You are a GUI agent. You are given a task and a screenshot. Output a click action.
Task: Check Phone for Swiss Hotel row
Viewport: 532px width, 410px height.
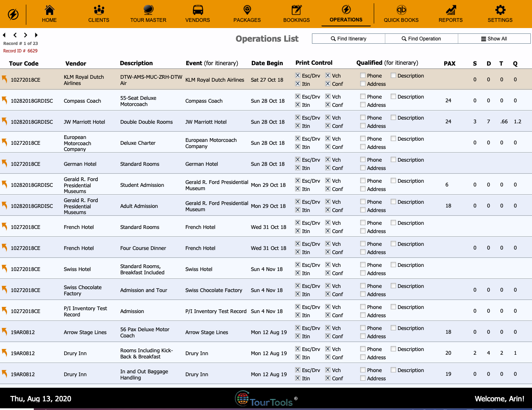(x=363, y=265)
